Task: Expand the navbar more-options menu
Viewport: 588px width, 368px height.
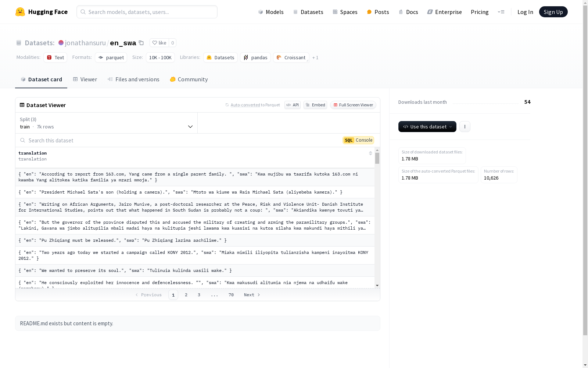Action: coord(501,12)
